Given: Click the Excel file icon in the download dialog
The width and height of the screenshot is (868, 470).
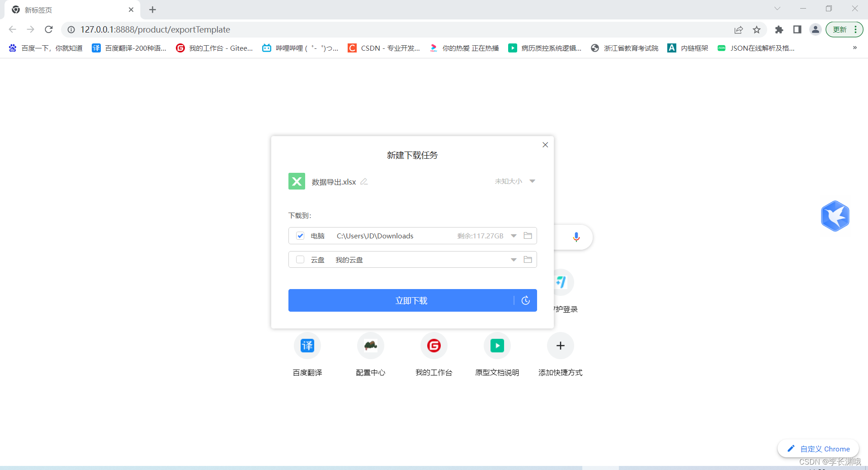Looking at the screenshot, I should coord(297,181).
